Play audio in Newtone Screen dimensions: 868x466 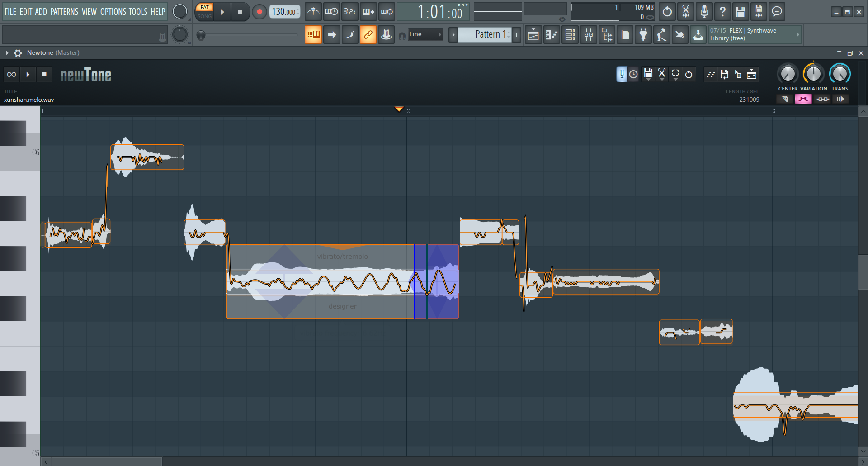[28, 74]
